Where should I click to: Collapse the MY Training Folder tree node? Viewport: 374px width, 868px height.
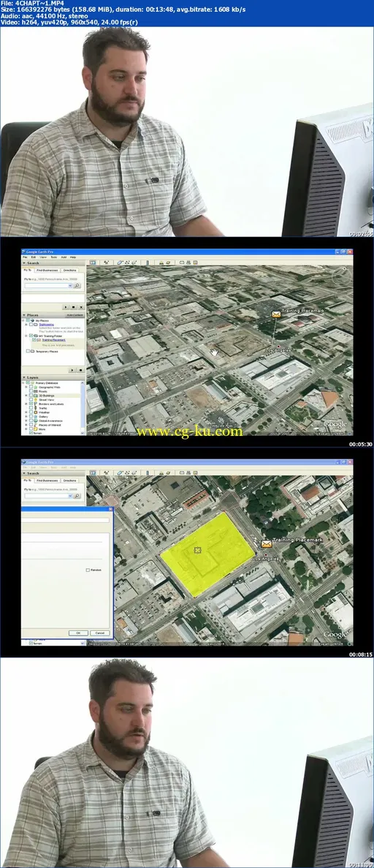pyautogui.click(x=26, y=336)
